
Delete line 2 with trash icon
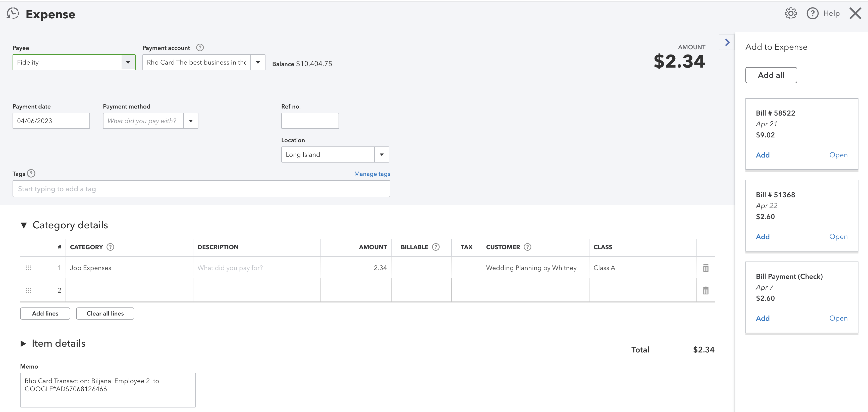pos(706,290)
